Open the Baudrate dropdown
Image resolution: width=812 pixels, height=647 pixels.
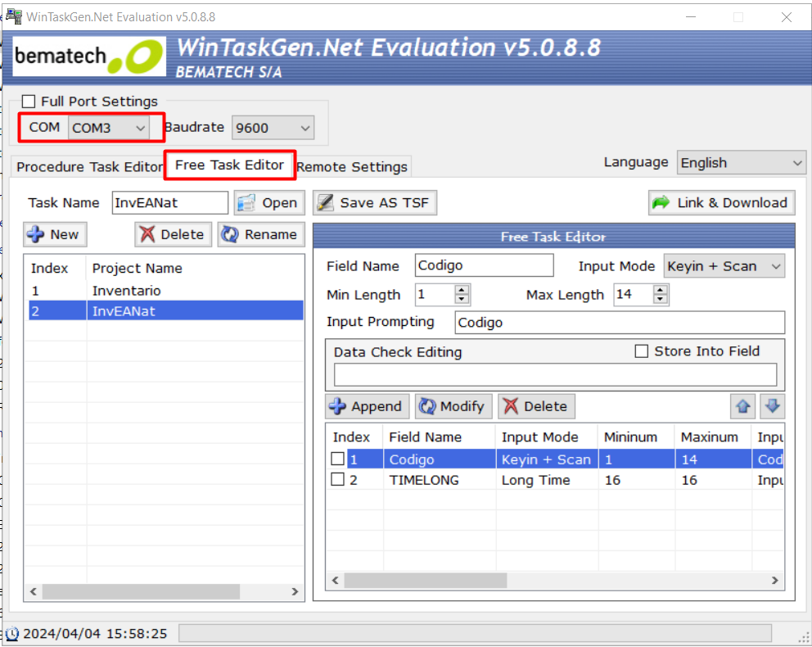pyautogui.click(x=273, y=128)
